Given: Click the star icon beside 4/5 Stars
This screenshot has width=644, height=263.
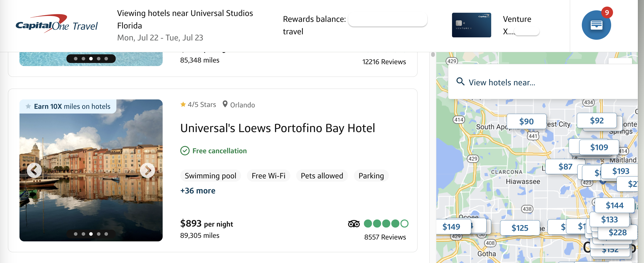Looking at the screenshot, I should 183,104.
